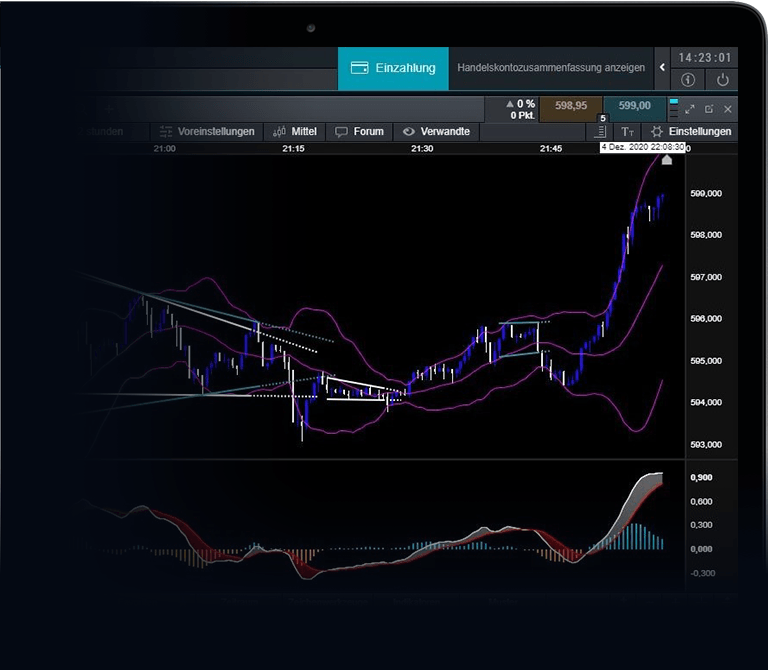Close the chart panel
The width and height of the screenshot is (768, 670).
click(728, 108)
